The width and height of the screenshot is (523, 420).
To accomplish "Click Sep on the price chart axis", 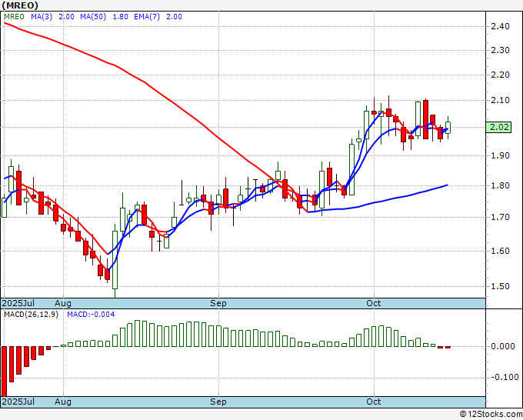I will click(x=218, y=303).
